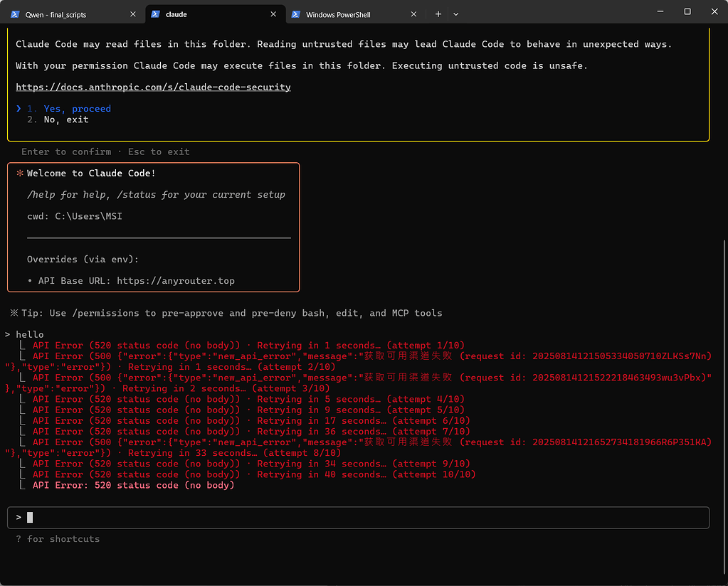Click the anyrouter.top API Base URL
The height and width of the screenshot is (586, 728).
click(x=176, y=281)
